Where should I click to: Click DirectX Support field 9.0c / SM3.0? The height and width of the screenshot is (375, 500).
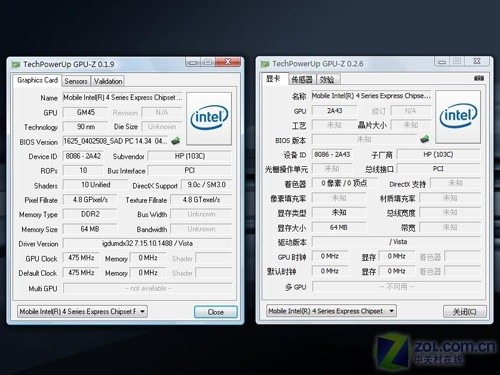[206, 185]
